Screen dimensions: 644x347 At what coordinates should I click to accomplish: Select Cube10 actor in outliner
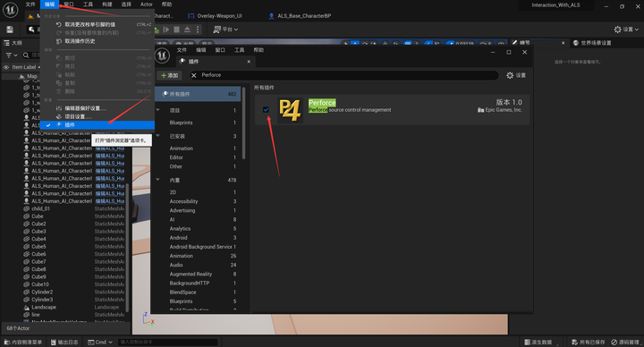click(x=40, y=284)
